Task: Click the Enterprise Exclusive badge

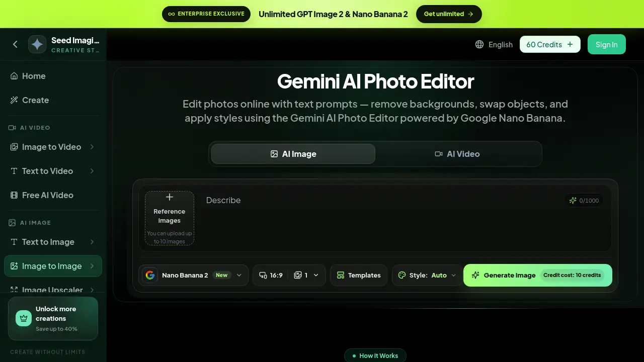Action: point(206,14)
